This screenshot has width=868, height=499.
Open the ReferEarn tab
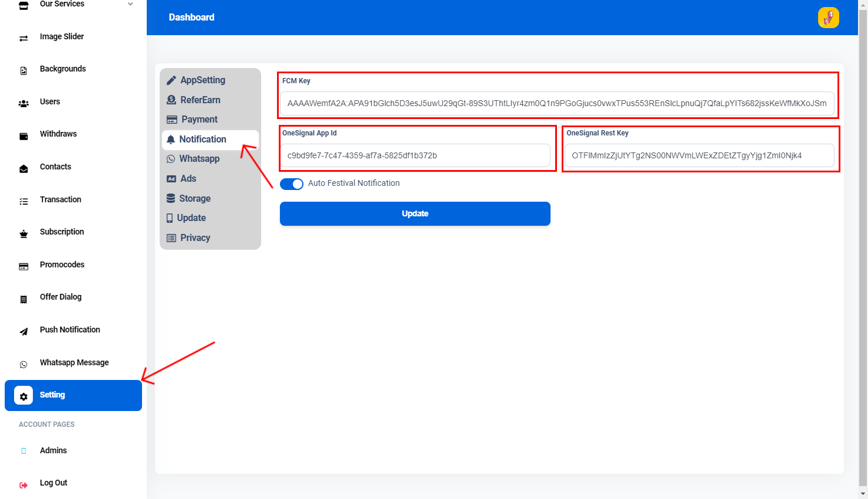(x=210, y=100)
